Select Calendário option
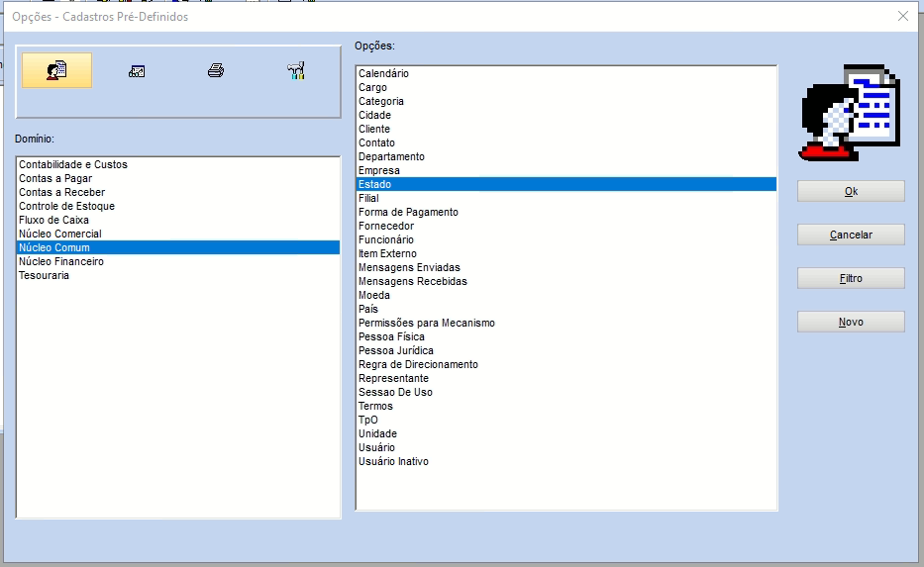 point(566,73)
